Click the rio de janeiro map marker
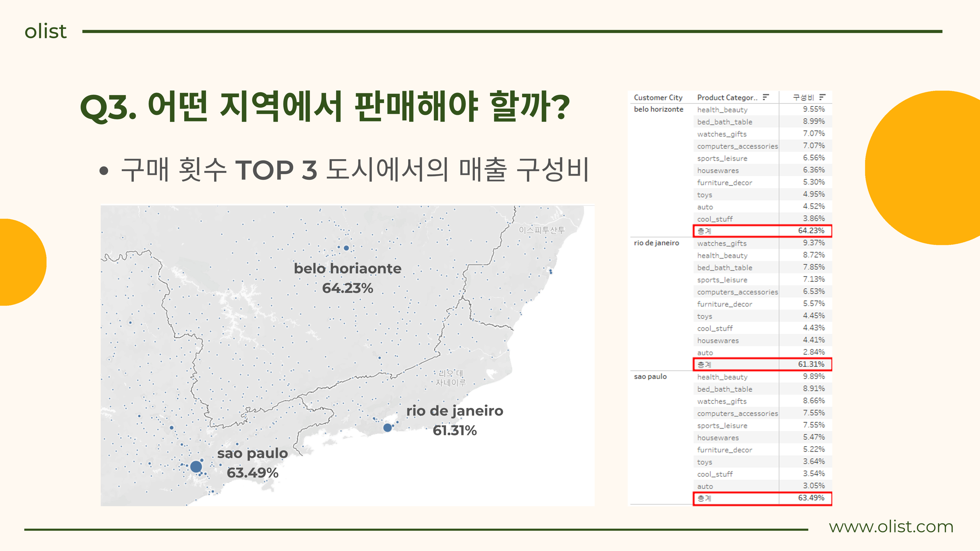 tap(387, 428)
